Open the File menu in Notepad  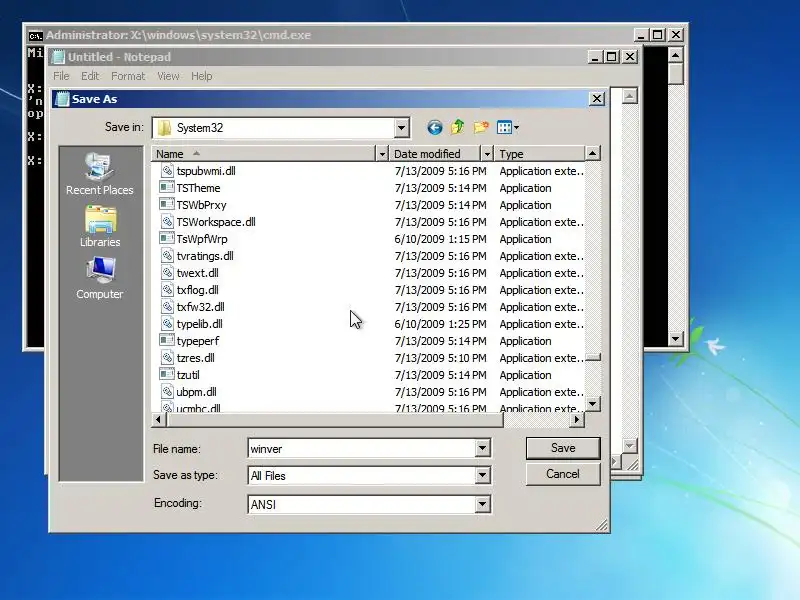[x=61, y=76]
